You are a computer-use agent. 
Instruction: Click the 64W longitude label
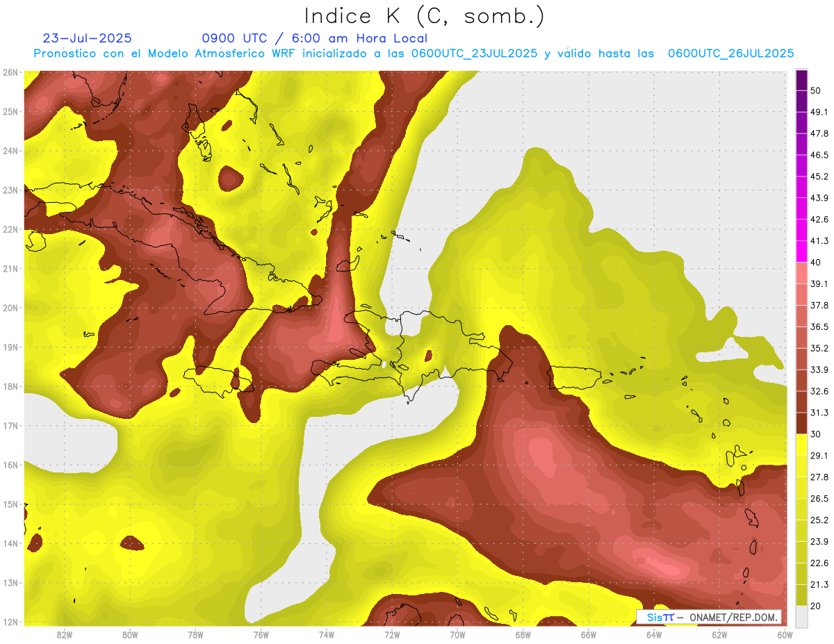(x=653, y=634)
